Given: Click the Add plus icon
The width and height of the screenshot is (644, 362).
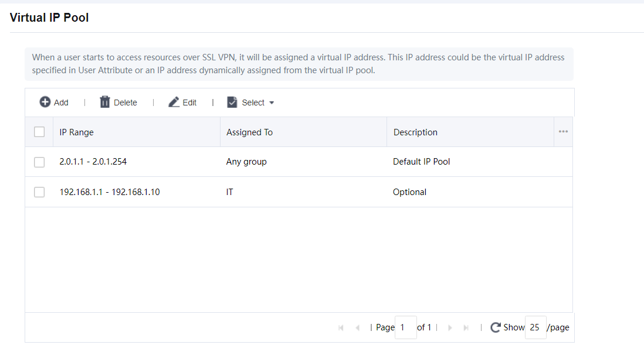Looking at the screenshot, I should coord(45,102).
